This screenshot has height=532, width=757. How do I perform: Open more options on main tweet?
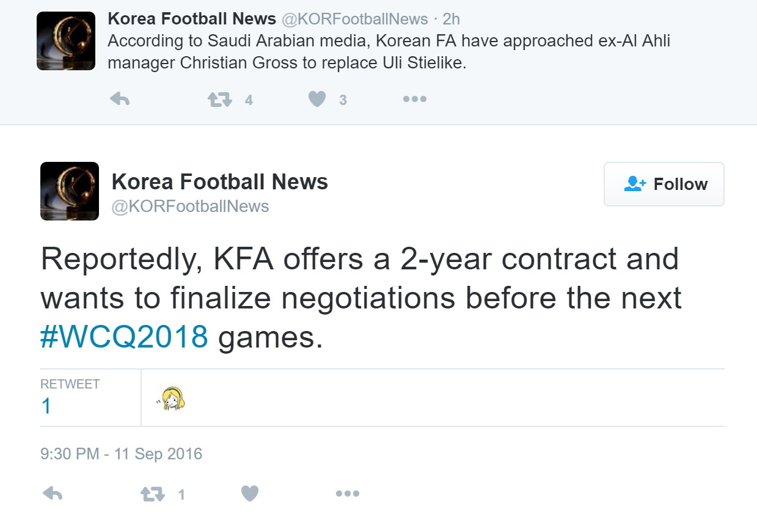coord(348,494)
